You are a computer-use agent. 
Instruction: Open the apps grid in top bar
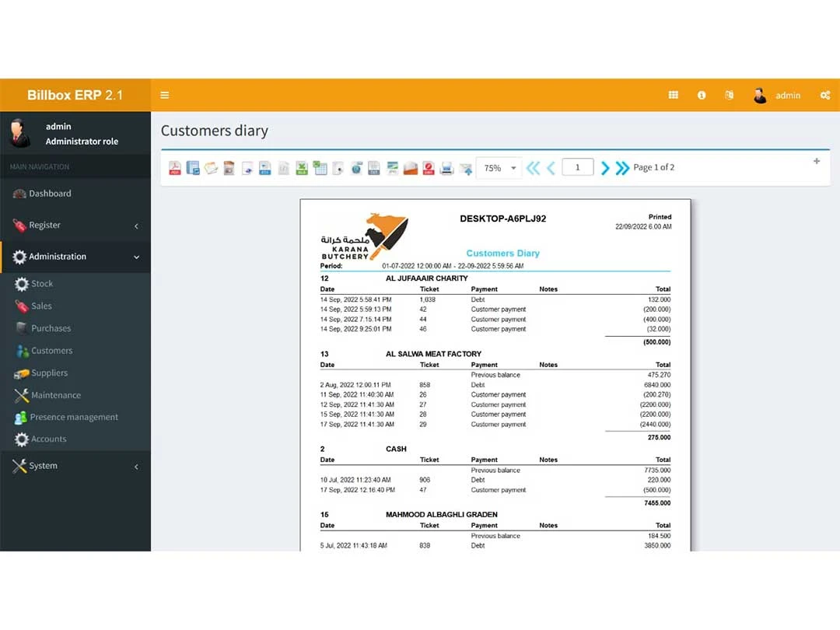point(673,95)
